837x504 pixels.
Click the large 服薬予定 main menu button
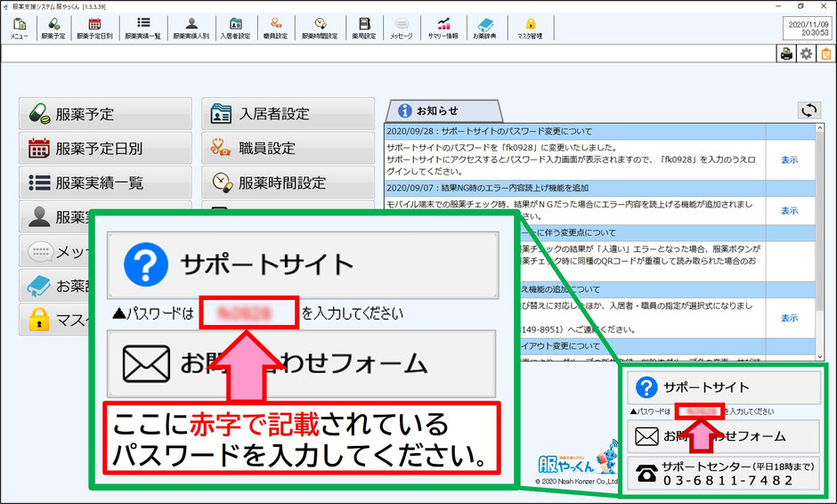[x=105, y=114]
